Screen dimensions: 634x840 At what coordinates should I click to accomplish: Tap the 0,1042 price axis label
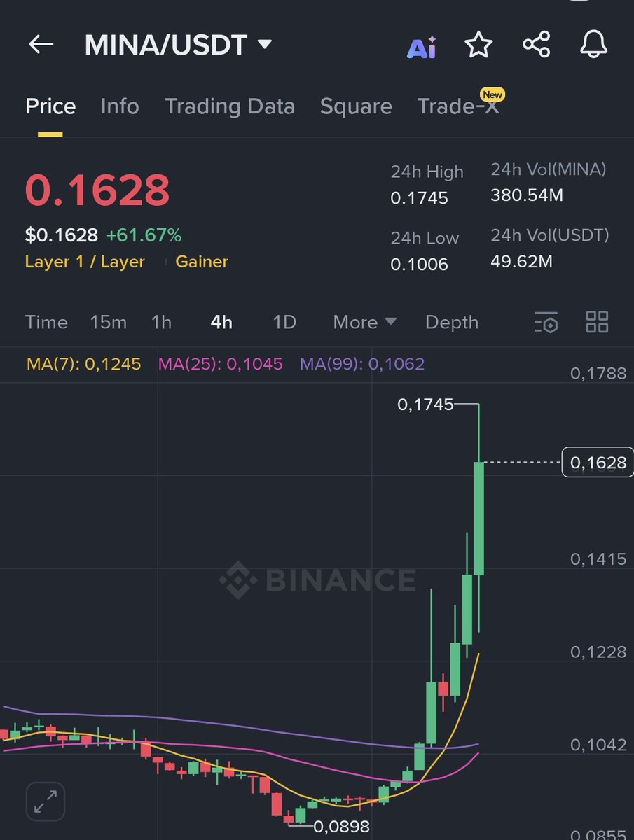click(598, 745)
